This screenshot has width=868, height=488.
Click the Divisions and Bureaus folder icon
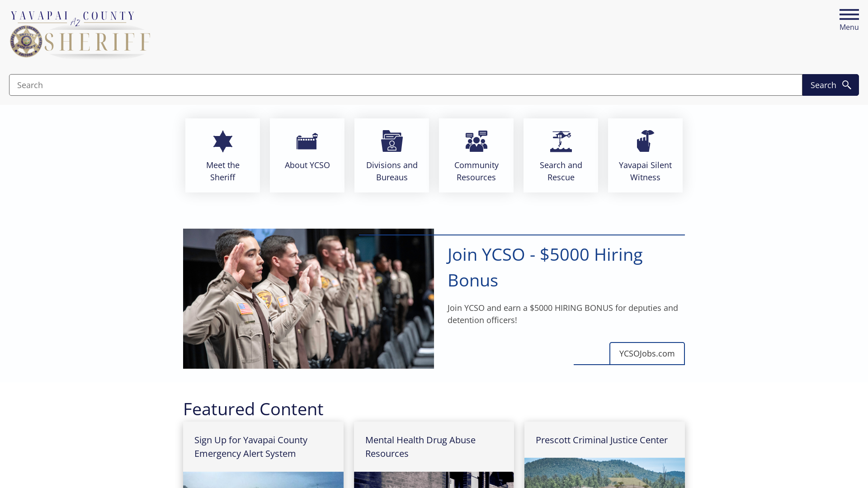click(392, 141)
